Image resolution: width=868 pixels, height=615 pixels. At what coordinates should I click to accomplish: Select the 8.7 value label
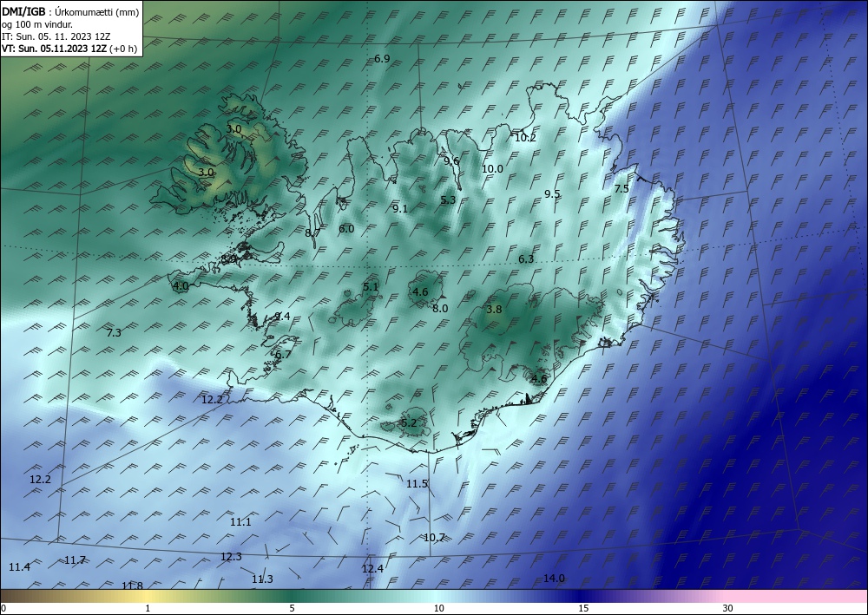pos(312,232)
